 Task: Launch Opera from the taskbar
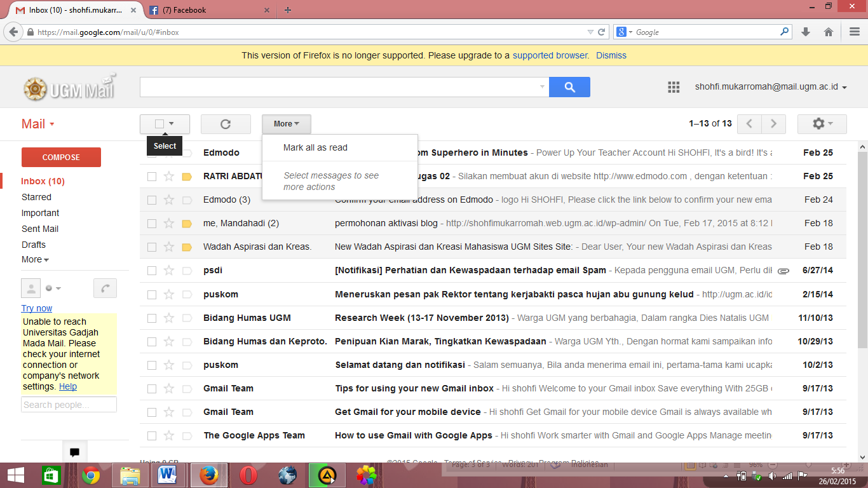(248, 475)
